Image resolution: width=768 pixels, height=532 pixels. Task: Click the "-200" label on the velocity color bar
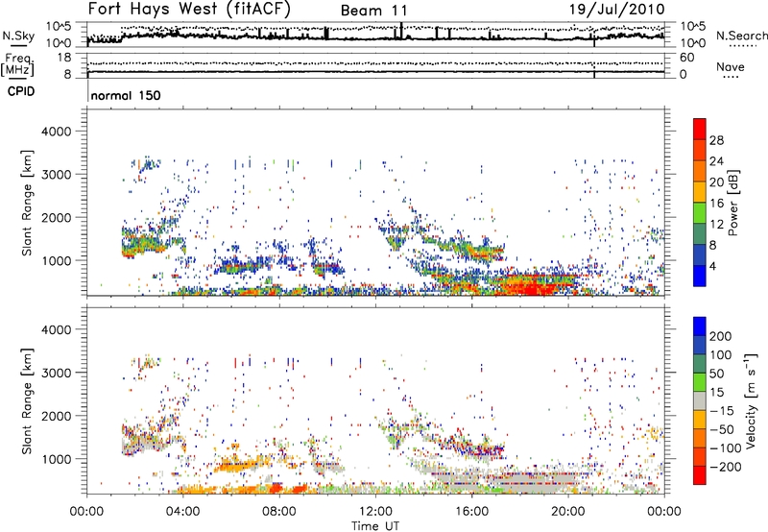tap(726, 467)
